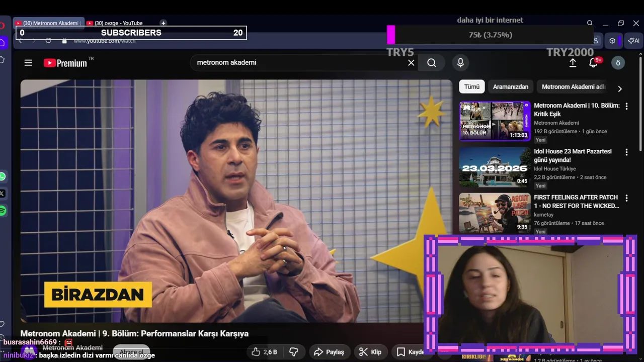Open Spotify in the Opera sidebar
The width and height of the screenshot is (644, 362).
click(3, 211)
